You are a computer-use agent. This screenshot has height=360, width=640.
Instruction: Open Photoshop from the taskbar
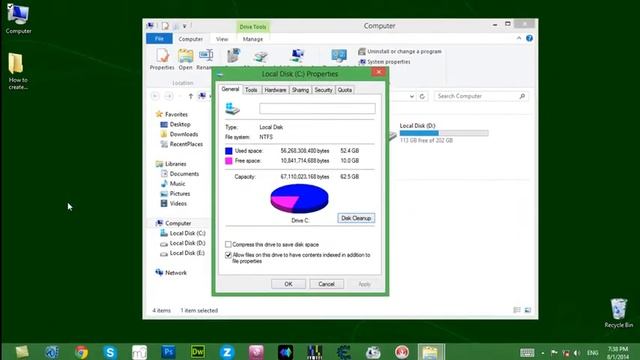[x=169, y=351]
